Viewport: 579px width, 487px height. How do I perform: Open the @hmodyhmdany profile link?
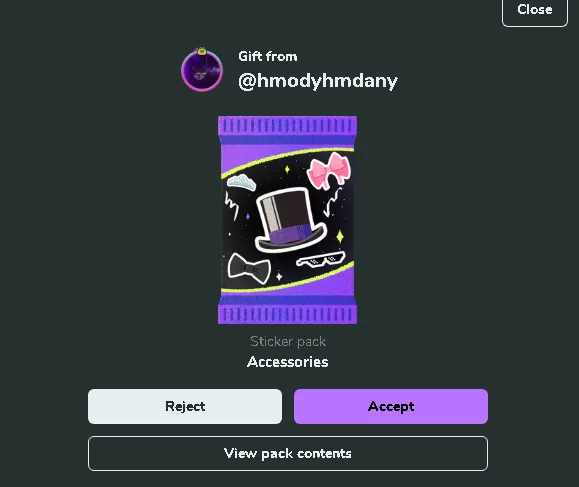(318, 81)
